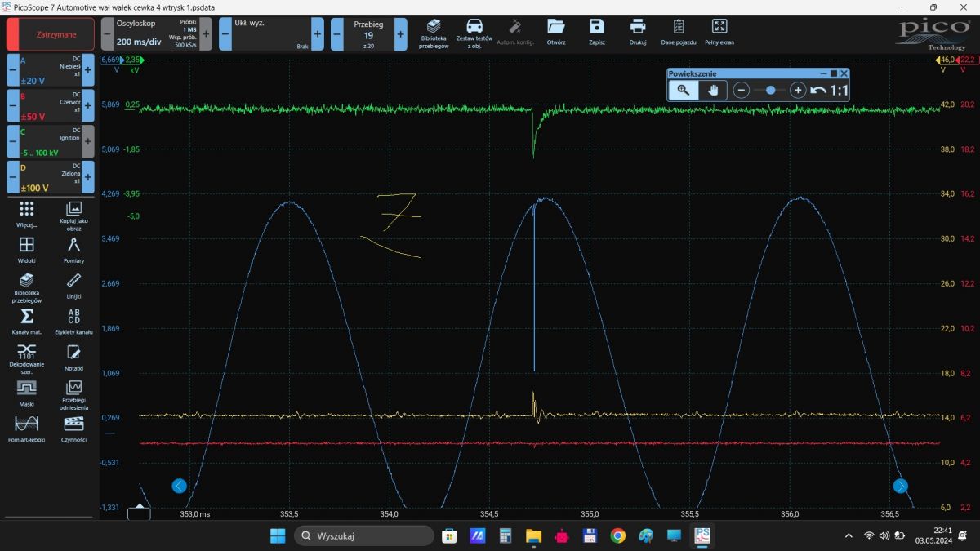The width and height of the screenshot is (980, 551).
Task: Open channel B ±50 V options
Action: click(x=50, y=106)
